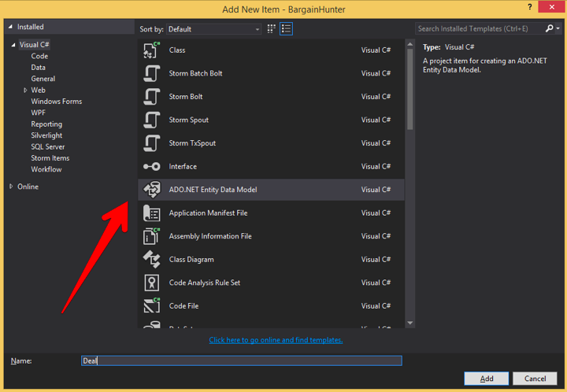Click inside the Name text field
The image size is (567, 392).
[x=242, y=361]
